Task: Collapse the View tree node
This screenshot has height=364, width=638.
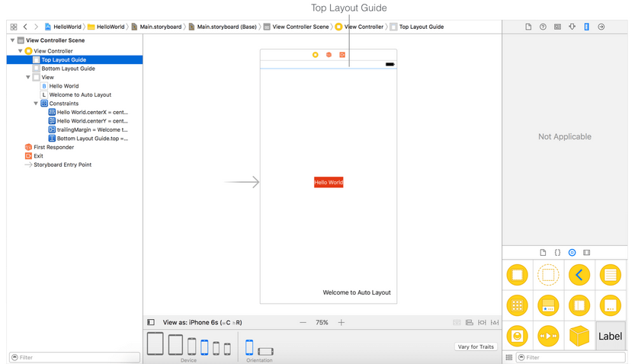Action: click(28, 78)
